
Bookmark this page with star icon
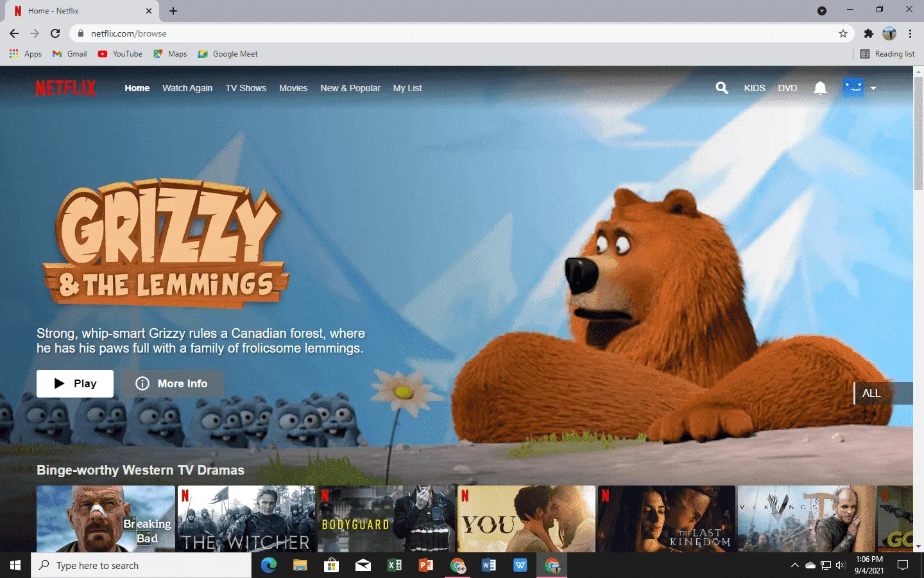point(843,33)
